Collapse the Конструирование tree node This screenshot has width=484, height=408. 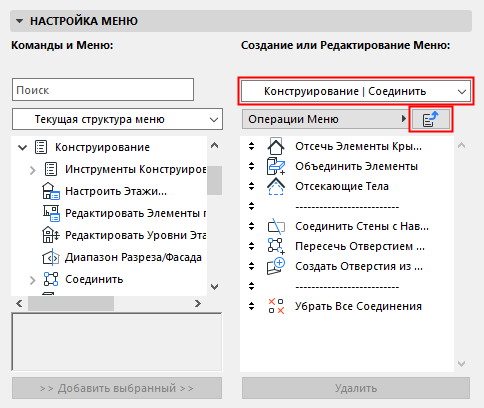(23, 147)
